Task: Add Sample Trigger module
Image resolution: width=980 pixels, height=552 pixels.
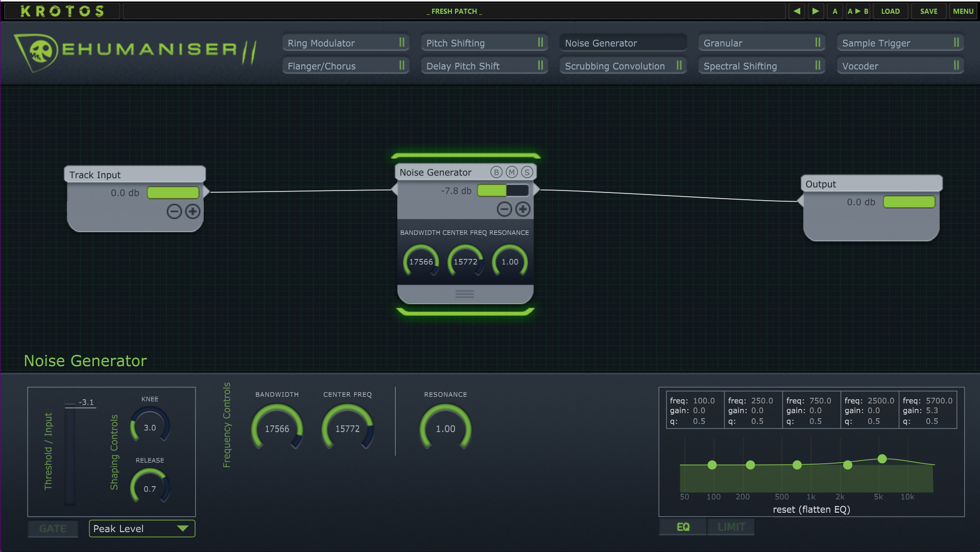Action: (900, 43)
